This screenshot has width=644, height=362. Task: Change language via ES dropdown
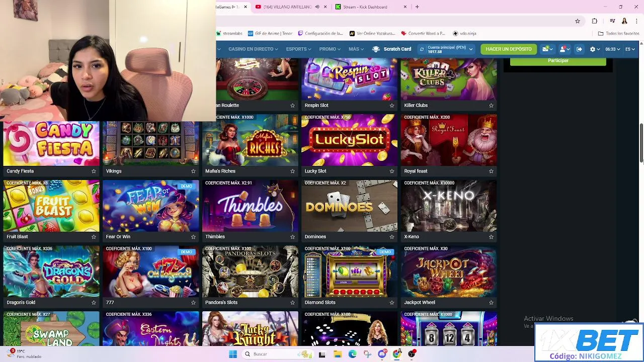[630, 49]
